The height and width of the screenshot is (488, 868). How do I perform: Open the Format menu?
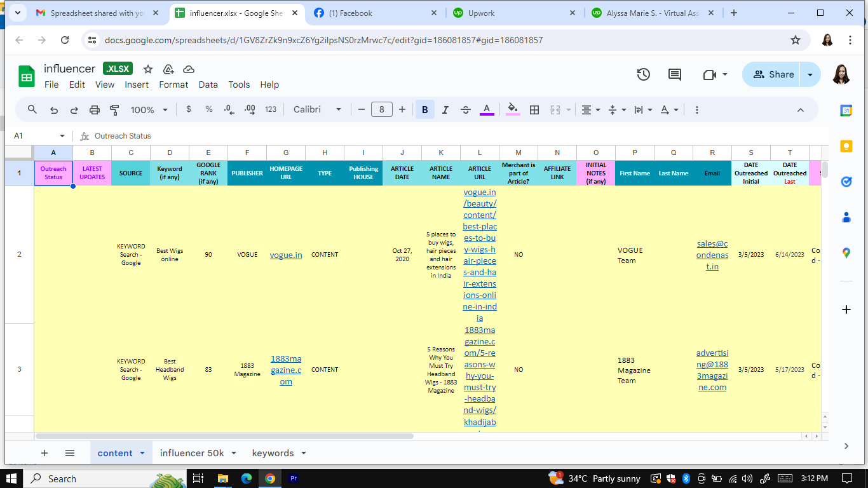click(173, 85)
